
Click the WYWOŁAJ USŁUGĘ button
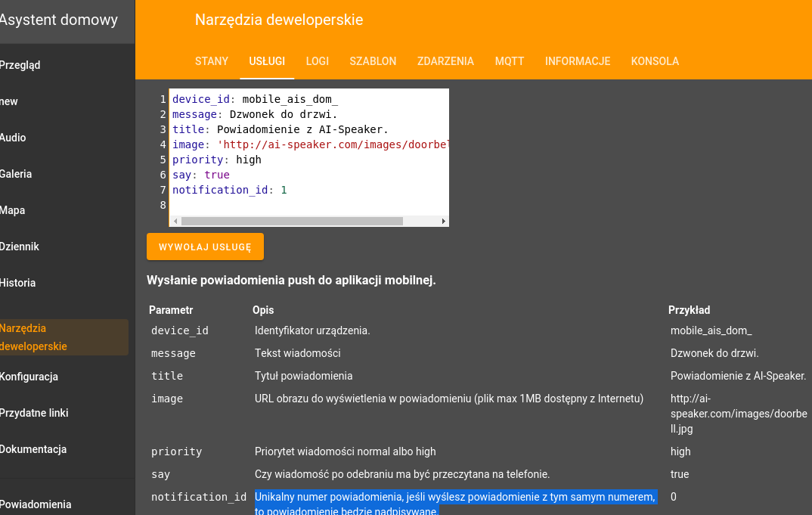(x=205, y=247)
